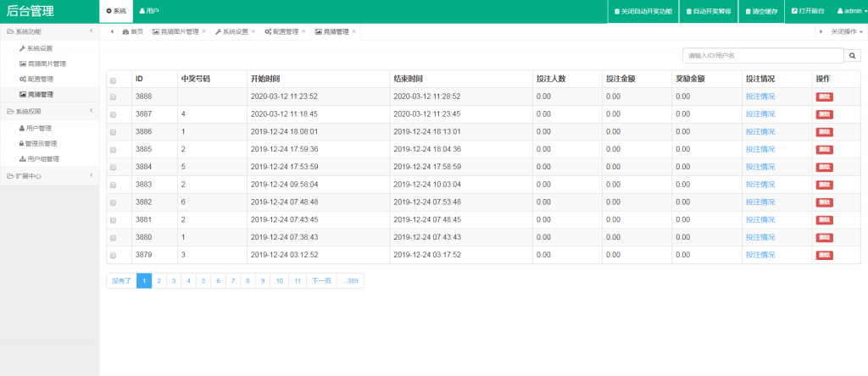Click 下一页 next page button
Image resolution: width=868 pixels, height=376 pixels.
pyautogui.click(x=321, y=281)
